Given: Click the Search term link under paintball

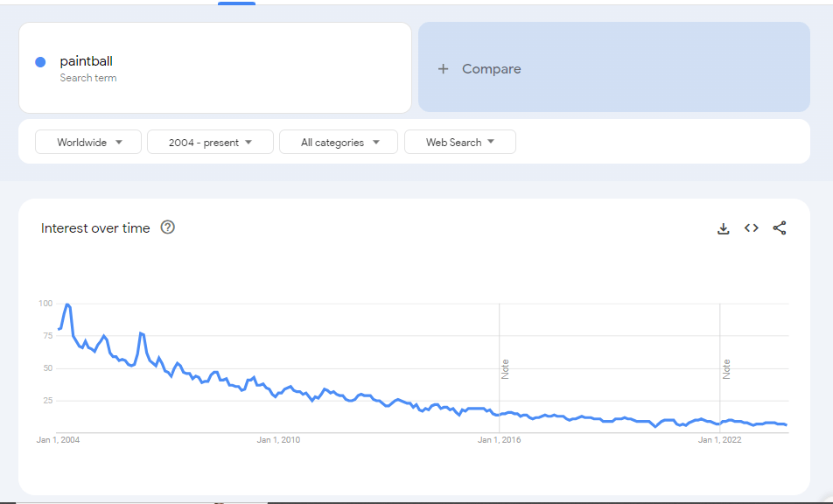Looking at the screenshot, I should [87, 78].
